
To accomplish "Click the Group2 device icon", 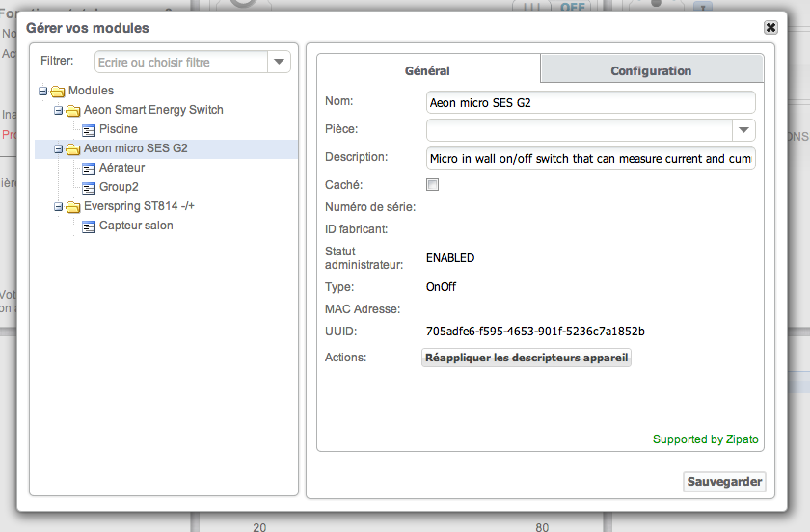I will 89,187.
